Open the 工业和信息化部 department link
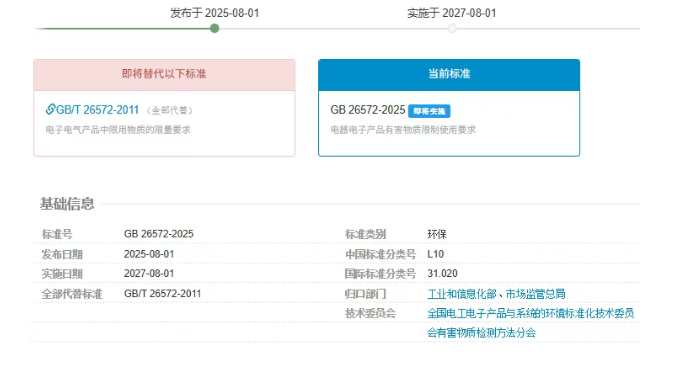Screen dimensions: 675x365 pyautogui.click(x=461, y=294)
